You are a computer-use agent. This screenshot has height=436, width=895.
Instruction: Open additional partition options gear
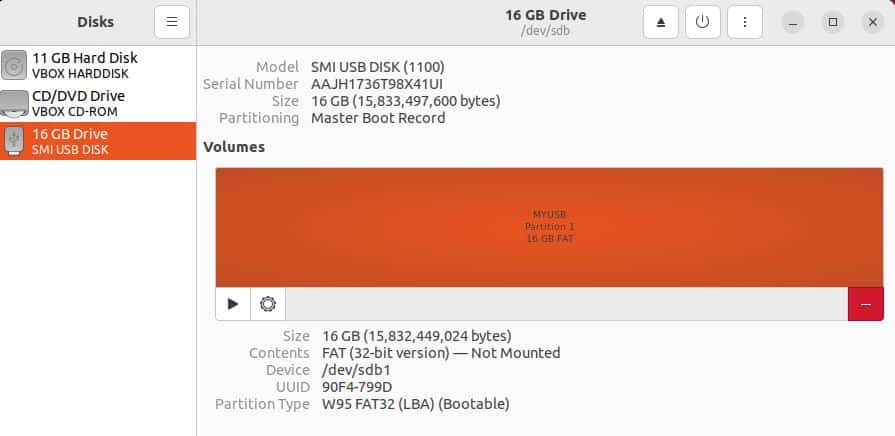pos(268,304)
